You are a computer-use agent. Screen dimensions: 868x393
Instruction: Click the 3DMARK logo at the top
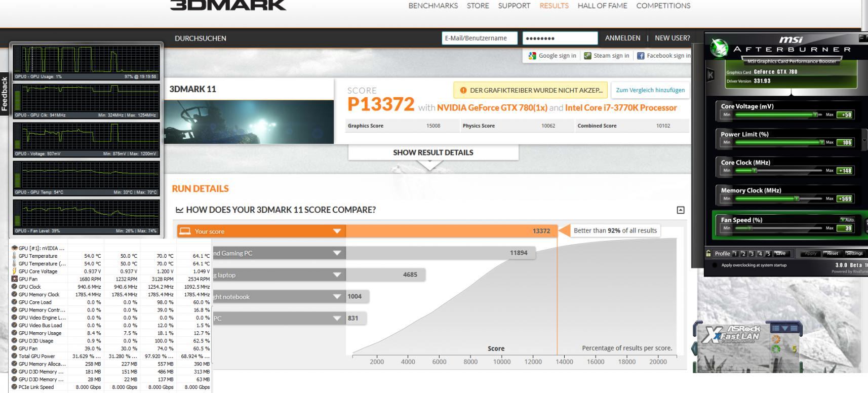point(228,5)
